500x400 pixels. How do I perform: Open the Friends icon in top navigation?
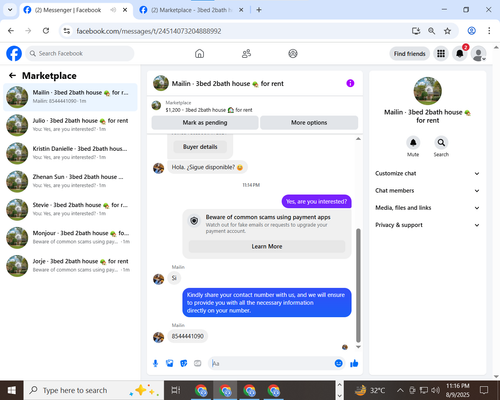click(x=246, y=53)
